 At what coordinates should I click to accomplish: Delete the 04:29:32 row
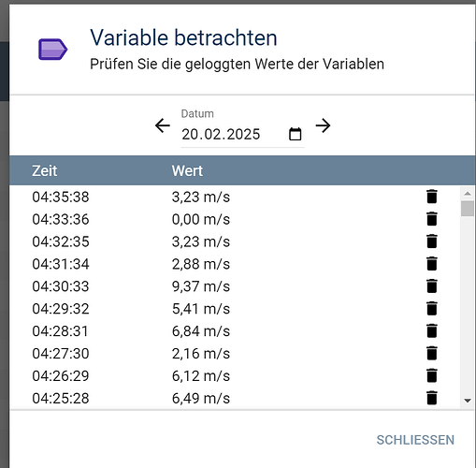point(432,309)
